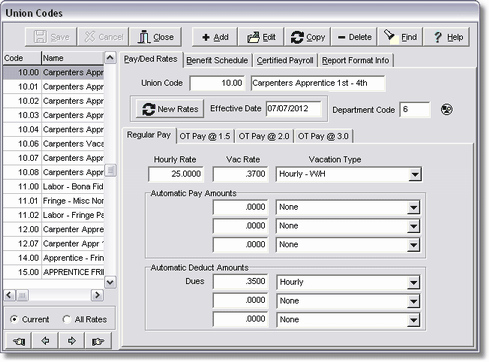Go to first record navigation button
The width and height of the screenshot is (489, 362).
[18, 341]
